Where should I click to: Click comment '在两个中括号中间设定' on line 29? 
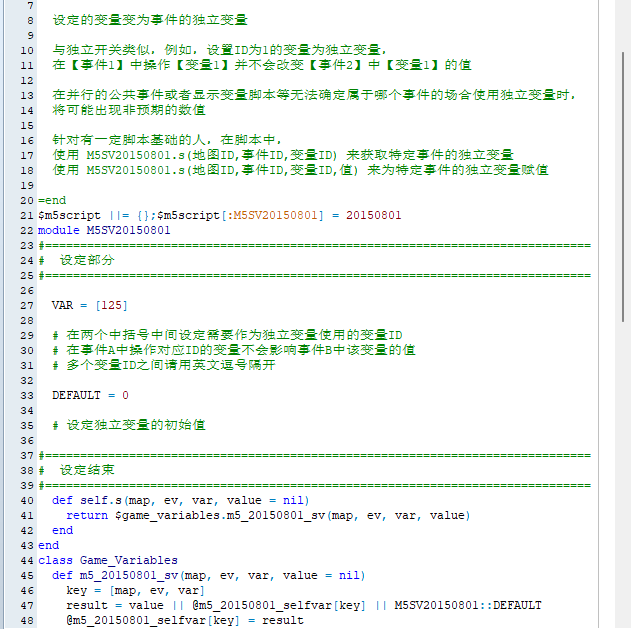click(x=136, y=335)
